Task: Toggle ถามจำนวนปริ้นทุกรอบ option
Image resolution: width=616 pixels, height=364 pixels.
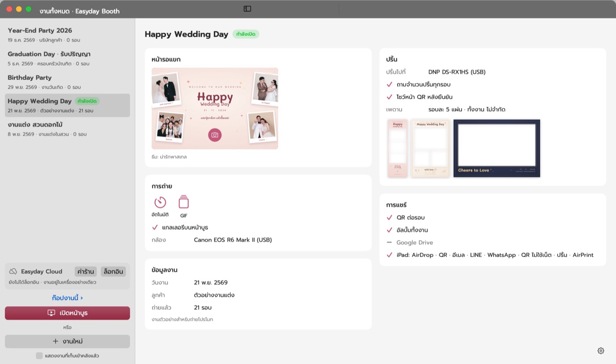Action: point(389,84)
